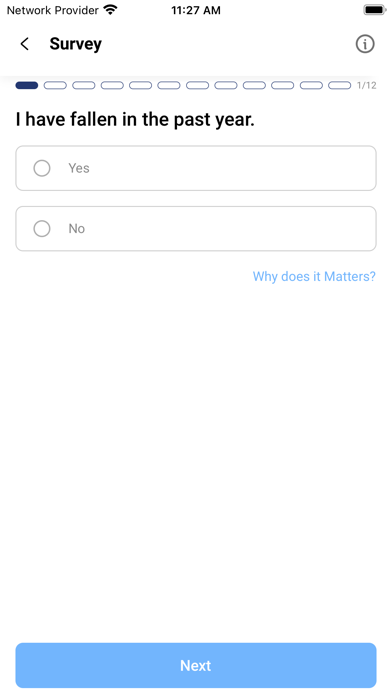This screenshot has height=696, width=392.
Task: Choose the Yes answer card
Action: point(196,168)
